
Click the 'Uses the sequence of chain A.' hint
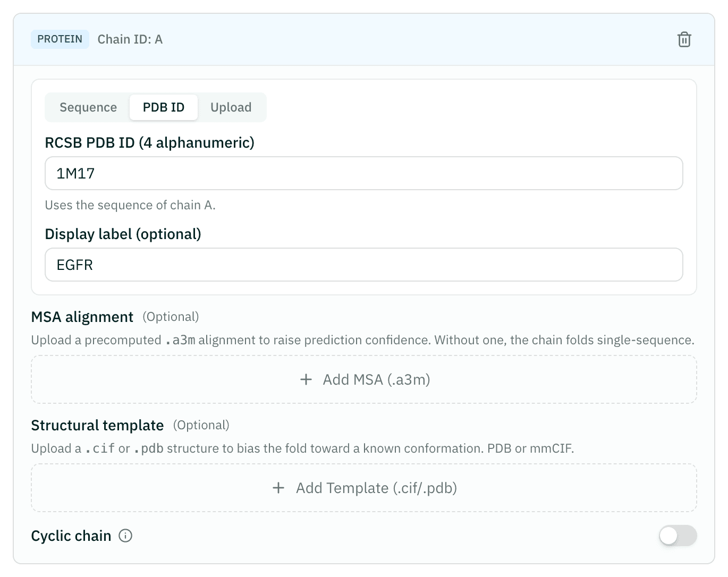(x=130, y=205)
